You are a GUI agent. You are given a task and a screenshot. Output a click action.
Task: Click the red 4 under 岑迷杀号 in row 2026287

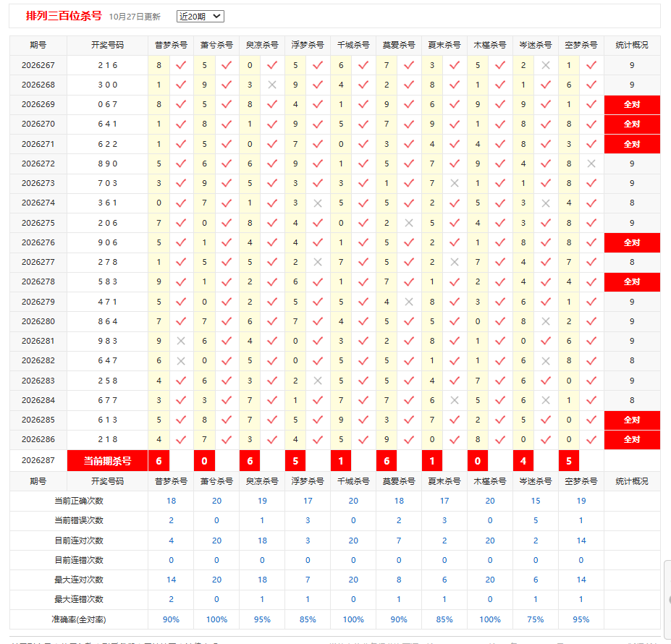[x=523, y=461]
